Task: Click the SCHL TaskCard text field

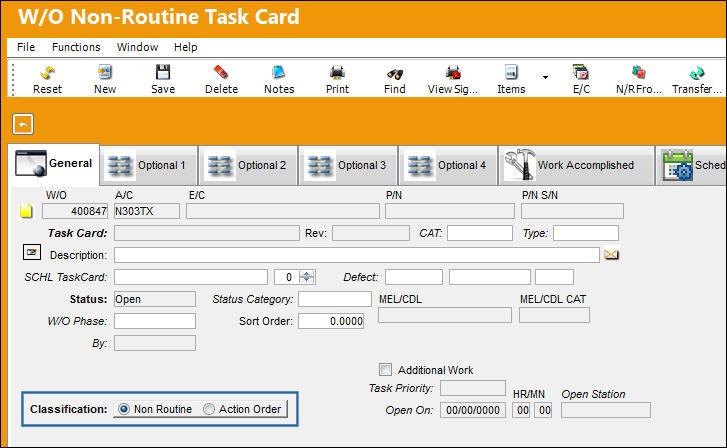Action: [191, 277]
